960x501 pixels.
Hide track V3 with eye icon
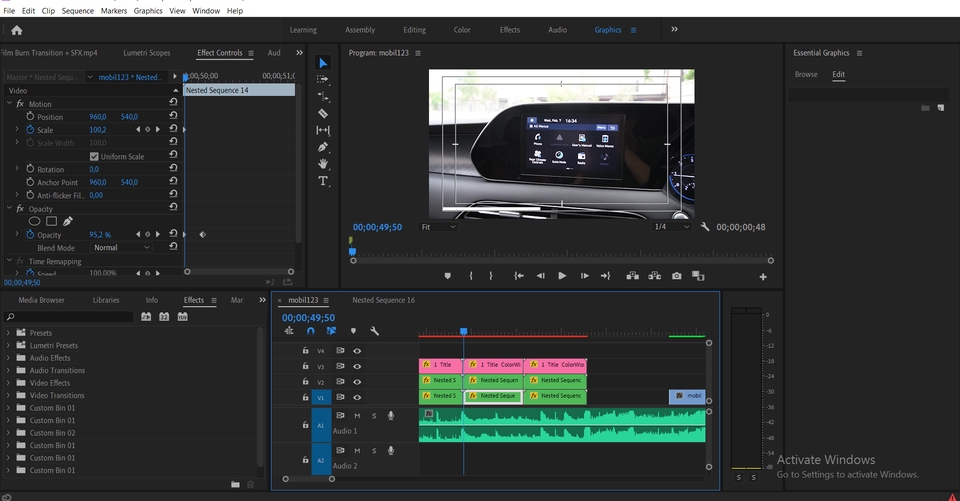coord(357,366)
